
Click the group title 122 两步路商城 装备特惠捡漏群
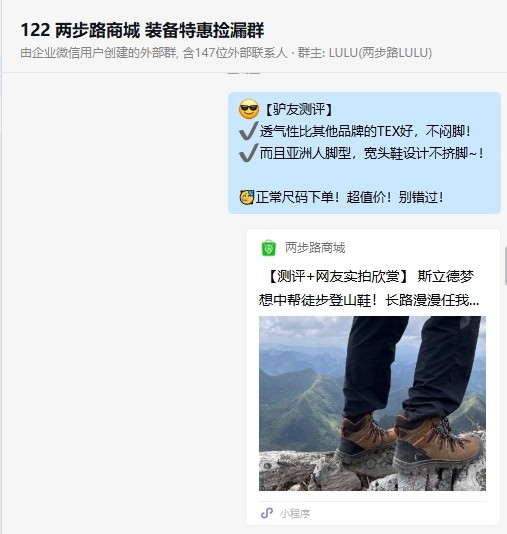[x=142, y=30]
